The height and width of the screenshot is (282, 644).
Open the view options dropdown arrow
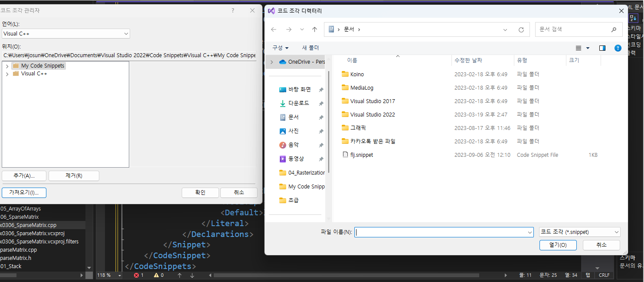(x=588, y=48)
